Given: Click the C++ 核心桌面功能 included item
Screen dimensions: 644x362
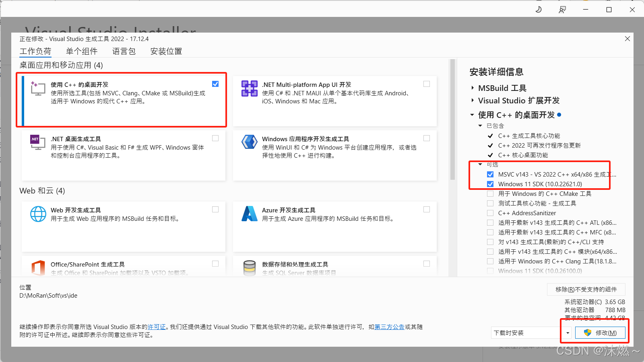Looking at the screenshot, I should click(x=523, y=155).
